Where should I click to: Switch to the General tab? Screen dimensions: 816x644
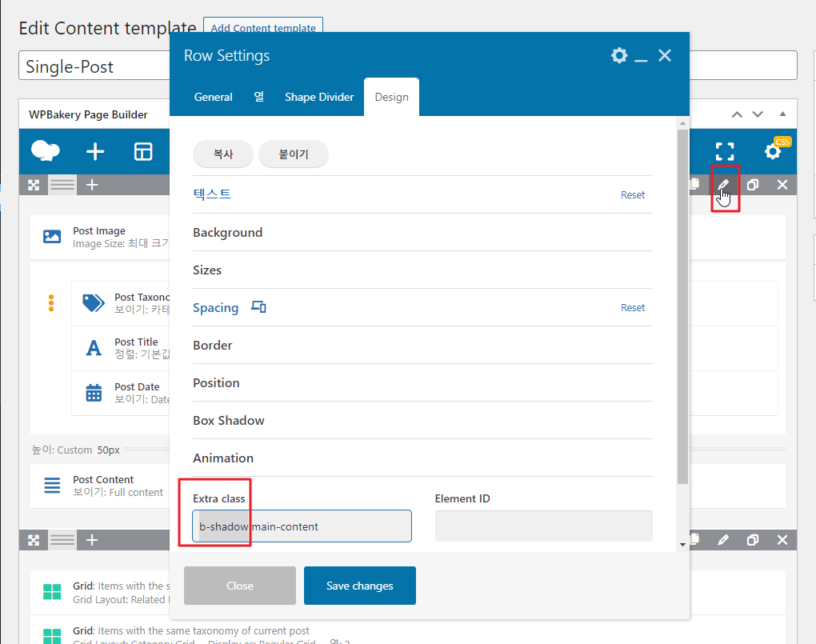click(x=213, y=97)
